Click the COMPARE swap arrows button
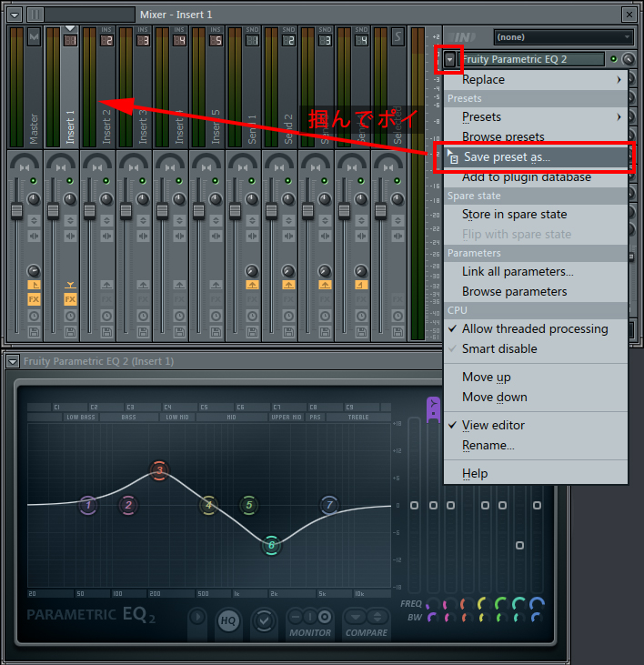This screenshot has width=644, height=665. 377,617
